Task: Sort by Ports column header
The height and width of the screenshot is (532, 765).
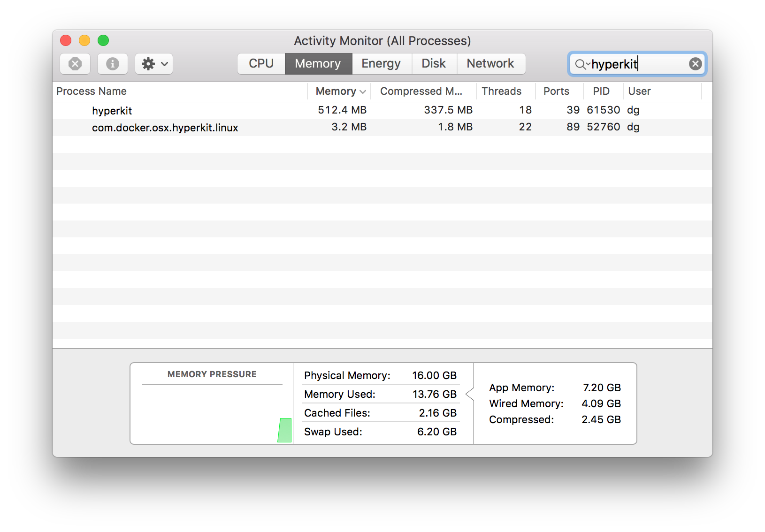Action: (559, 91)
